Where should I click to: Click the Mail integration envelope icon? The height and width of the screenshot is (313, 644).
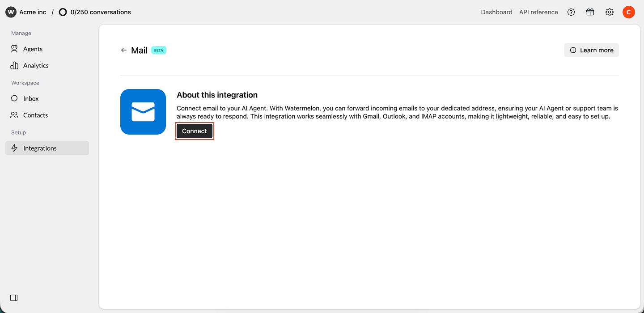[x=143, y=111]
